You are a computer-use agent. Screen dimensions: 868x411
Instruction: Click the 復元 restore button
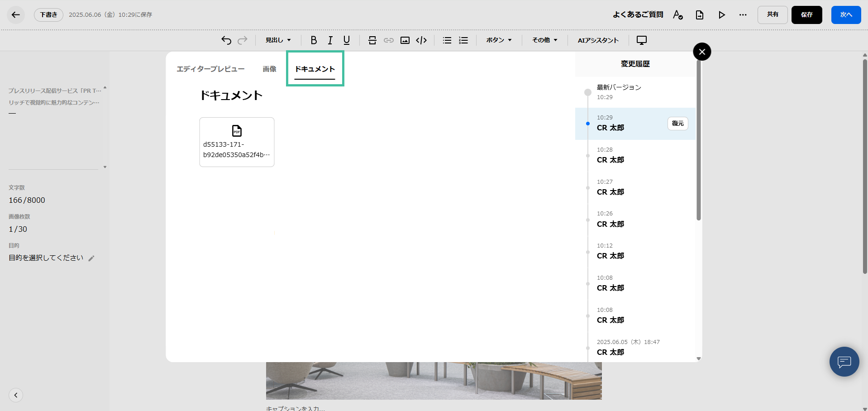677,124
